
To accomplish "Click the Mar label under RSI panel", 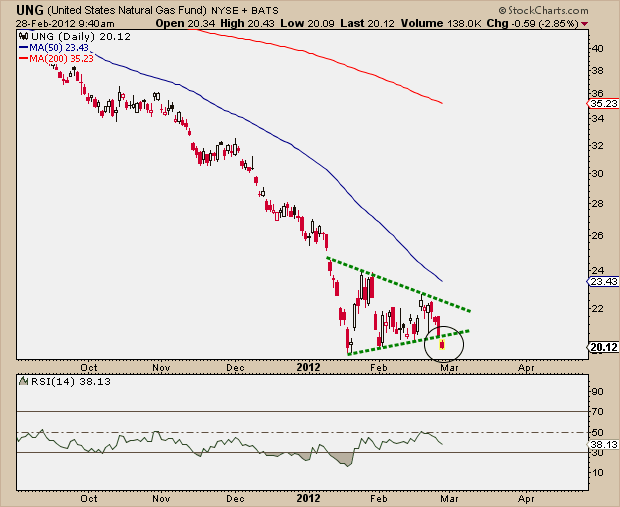I will tap(450, 499).
